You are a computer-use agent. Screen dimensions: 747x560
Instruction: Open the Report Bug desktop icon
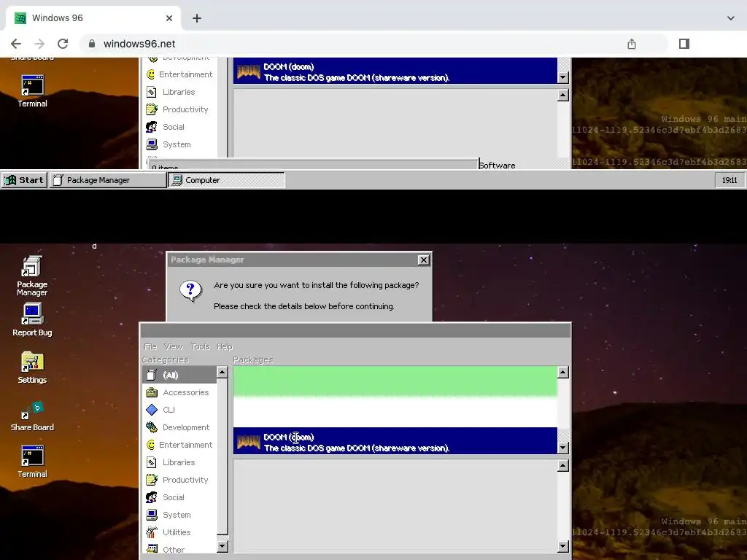32,319
